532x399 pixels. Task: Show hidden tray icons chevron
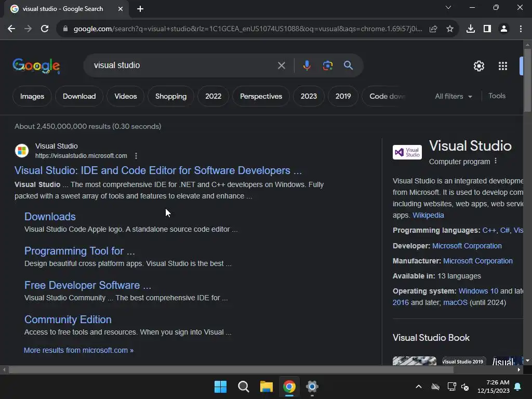(419, 387)
